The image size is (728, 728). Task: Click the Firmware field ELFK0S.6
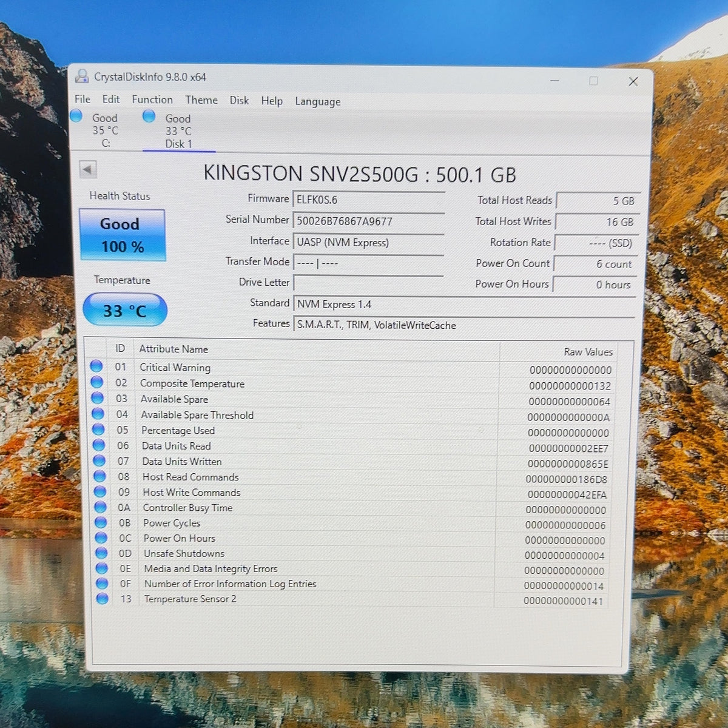pos(369,200)
